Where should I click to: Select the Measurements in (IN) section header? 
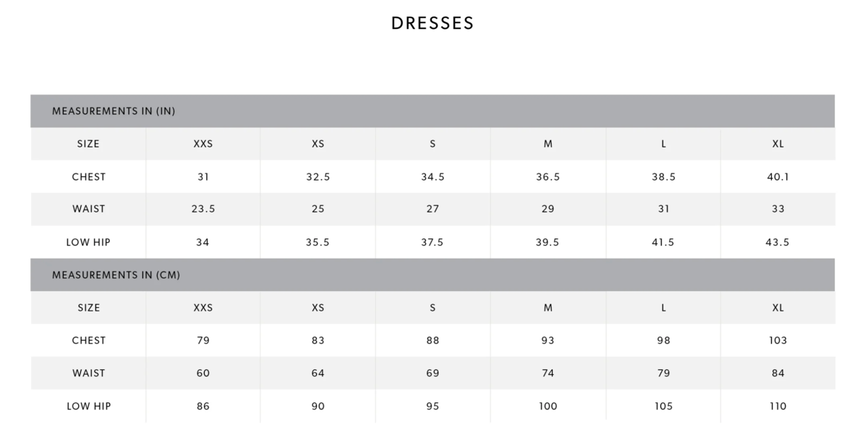tap(114, 111)
